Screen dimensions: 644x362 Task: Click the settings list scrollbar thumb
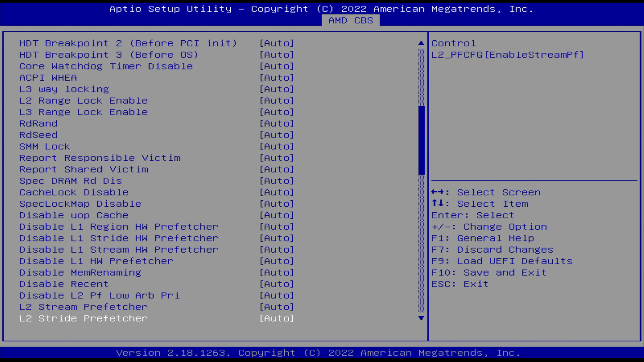[421, 140]
